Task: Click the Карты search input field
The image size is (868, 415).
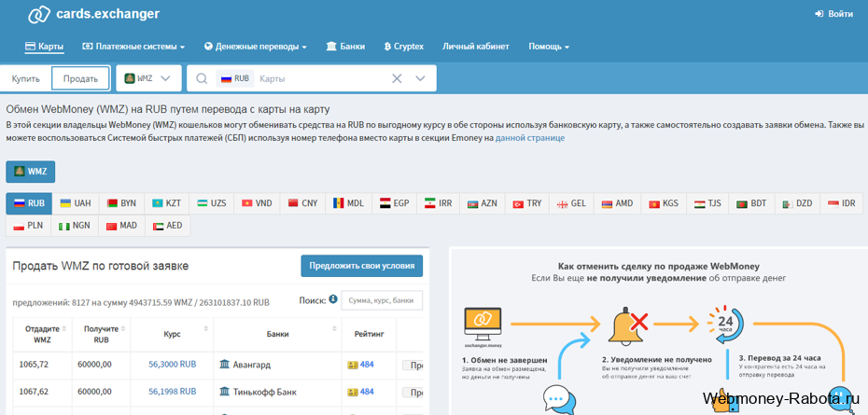Action: click(321, 78)
